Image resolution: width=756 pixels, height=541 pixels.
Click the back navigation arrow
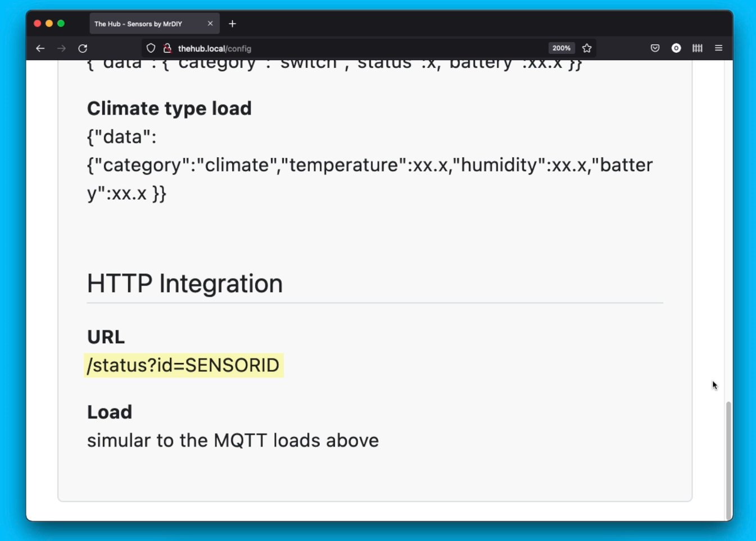[40, 48]
